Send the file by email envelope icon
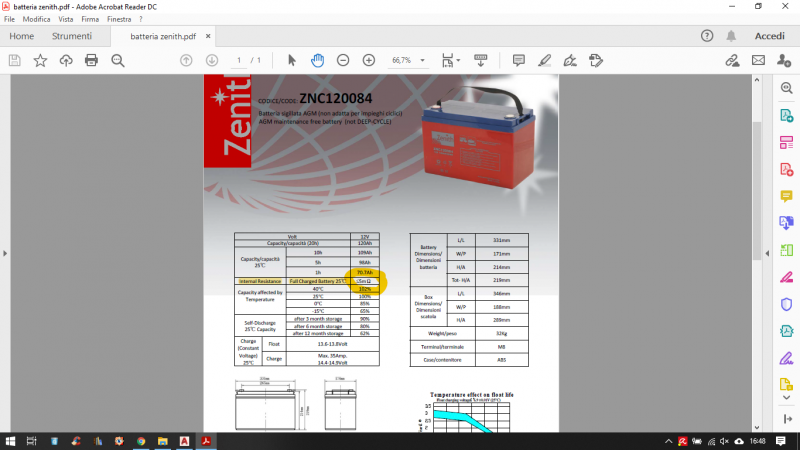The width and height of the screenshot is (800, 450). (x=758, y=60)
